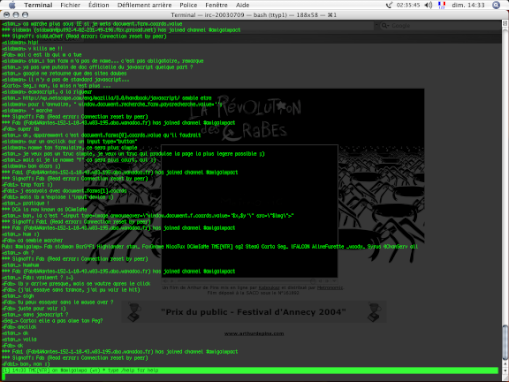Open the French flag input menu
Image resolution: width=509 pixels, height=382 pixels.
(442, 5)
